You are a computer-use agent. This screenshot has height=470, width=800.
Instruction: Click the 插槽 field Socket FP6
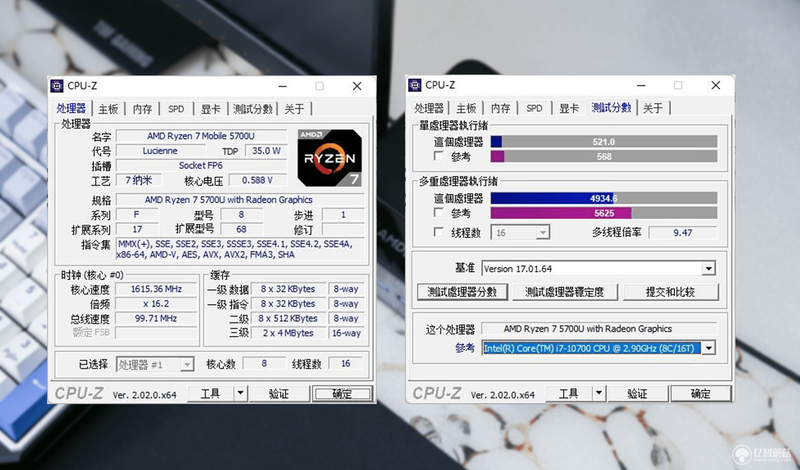(x=201, y=165)
